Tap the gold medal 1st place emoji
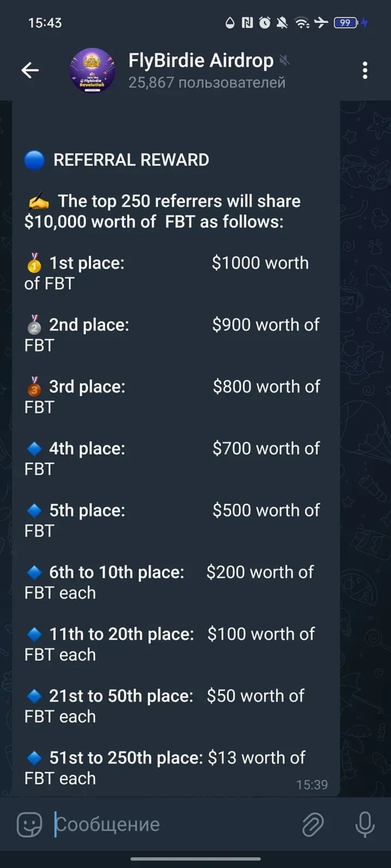The image size is (391, 868). coord(34,263)
